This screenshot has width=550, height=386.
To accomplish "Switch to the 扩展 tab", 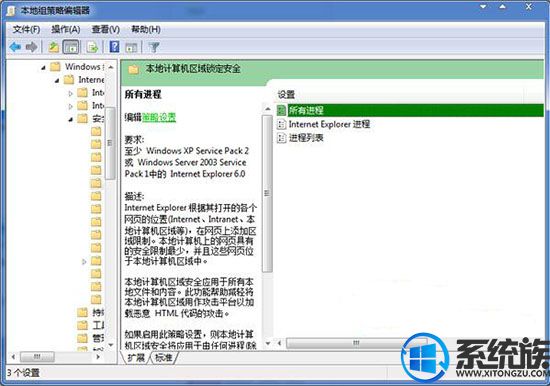I will [136, 358].
